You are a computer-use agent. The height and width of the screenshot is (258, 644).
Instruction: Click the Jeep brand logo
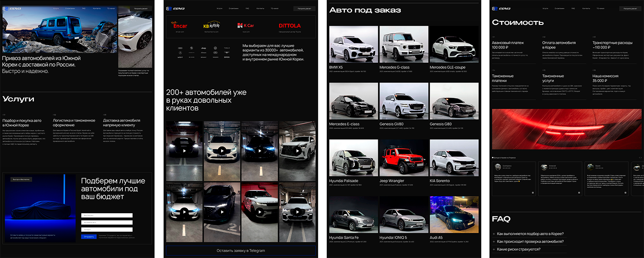[204, 49]
